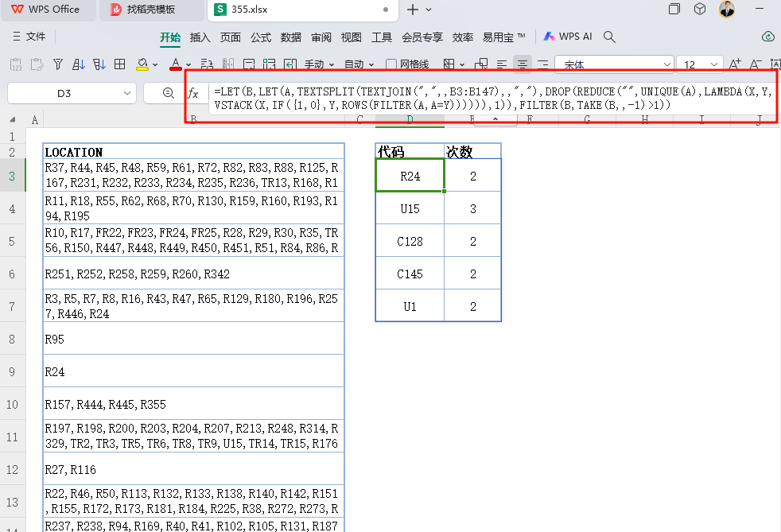This screenshot has height=532, width=781.
Task: Increase font size with A+ icon
Action: pos(735,64)
